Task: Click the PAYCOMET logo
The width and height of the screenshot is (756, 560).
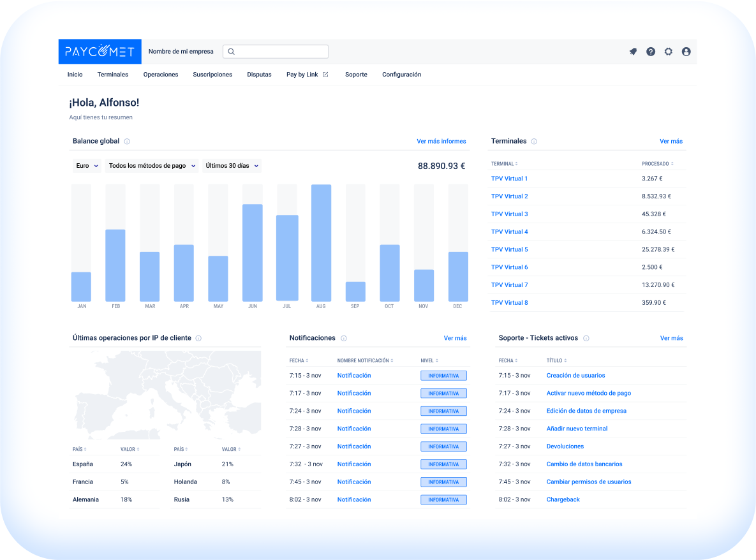Action: pyautogui.click(x=100, y=52)
